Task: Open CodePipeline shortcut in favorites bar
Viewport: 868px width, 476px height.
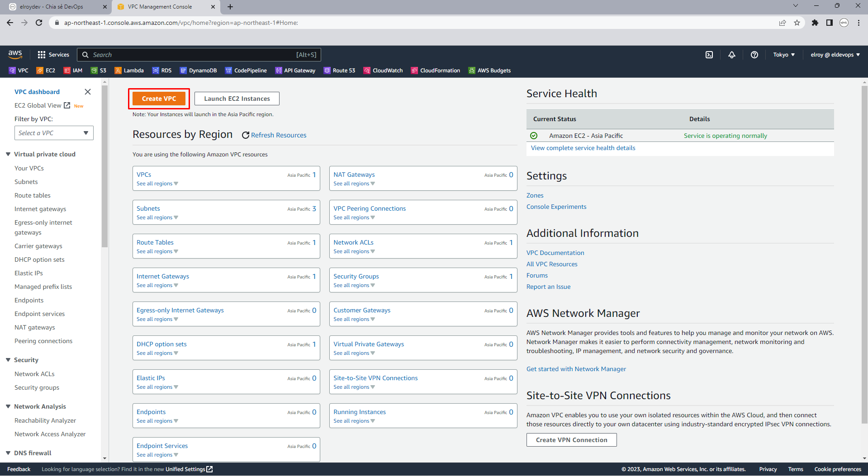Action: (x=246, y=71)
